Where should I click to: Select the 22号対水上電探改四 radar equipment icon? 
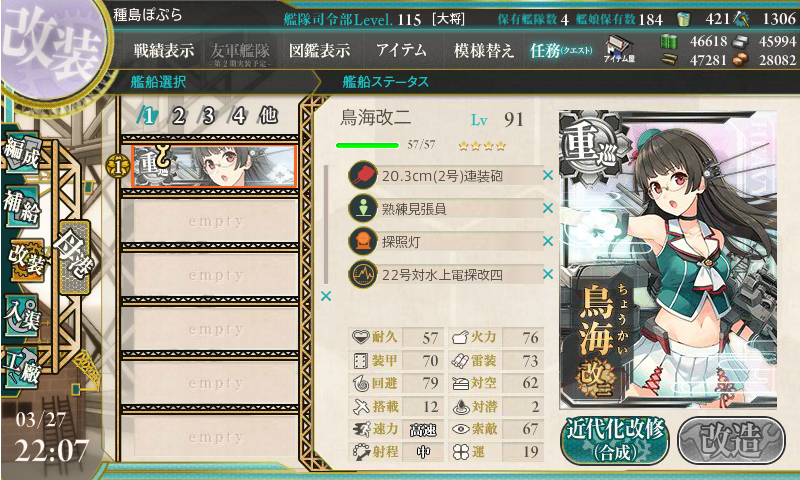click(363, 274)
